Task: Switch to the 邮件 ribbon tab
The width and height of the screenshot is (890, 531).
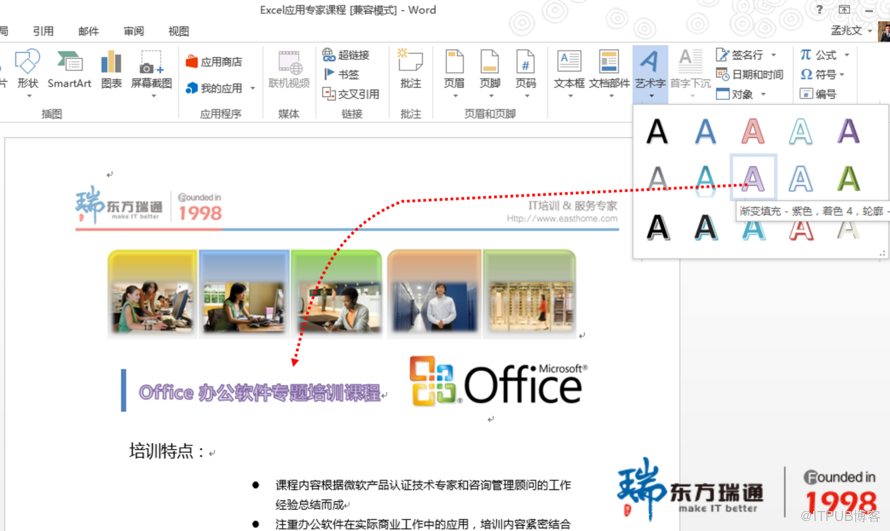Action: [89, 31]
